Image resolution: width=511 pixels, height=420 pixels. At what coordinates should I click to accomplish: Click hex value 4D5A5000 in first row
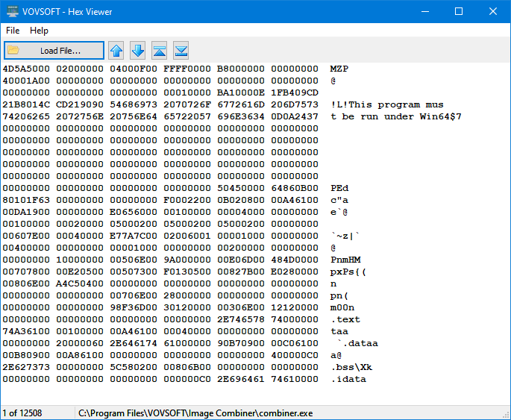point(26,69)
